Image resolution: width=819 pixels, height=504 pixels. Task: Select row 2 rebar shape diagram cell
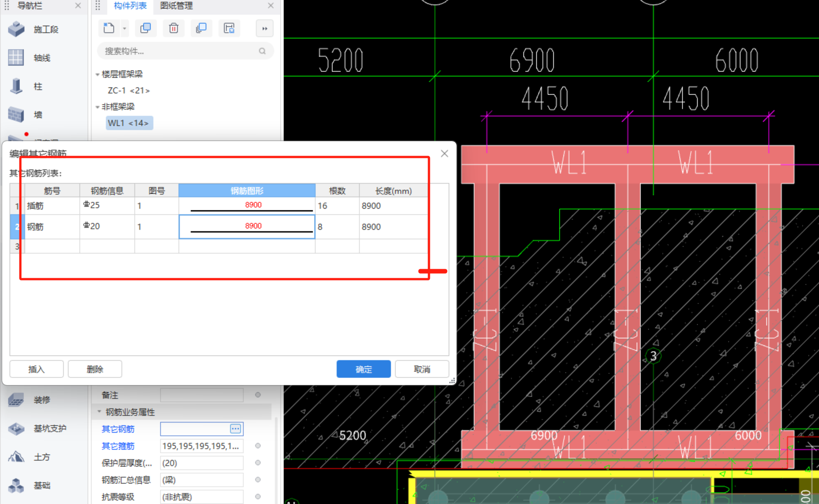[x=247, y=227]
